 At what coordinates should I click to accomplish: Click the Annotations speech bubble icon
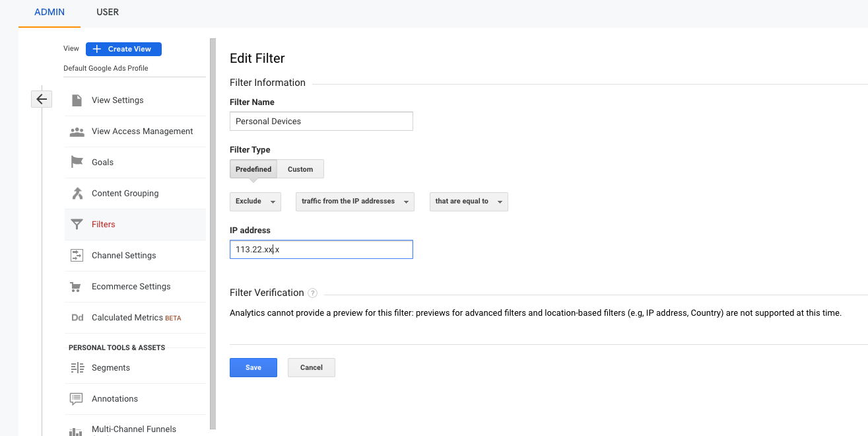coord(77,399)
